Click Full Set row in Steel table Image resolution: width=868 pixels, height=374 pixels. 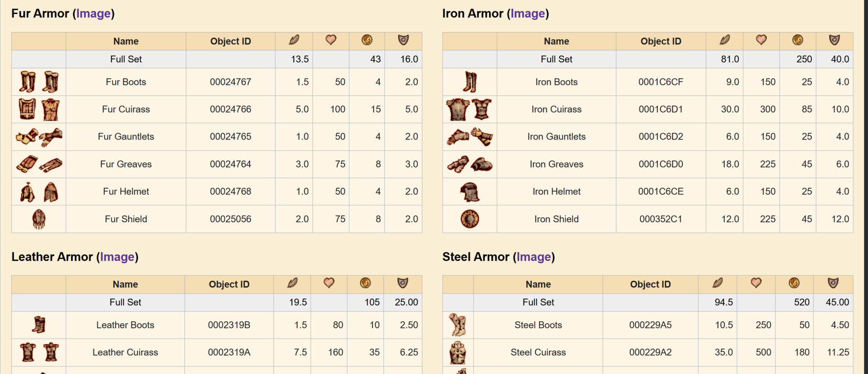(x=648, y=302)
